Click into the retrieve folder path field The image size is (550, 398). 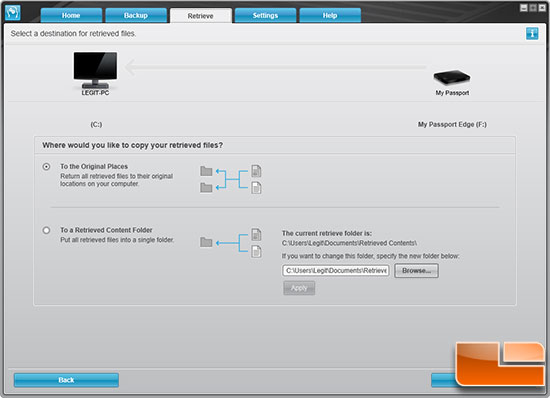336,271
